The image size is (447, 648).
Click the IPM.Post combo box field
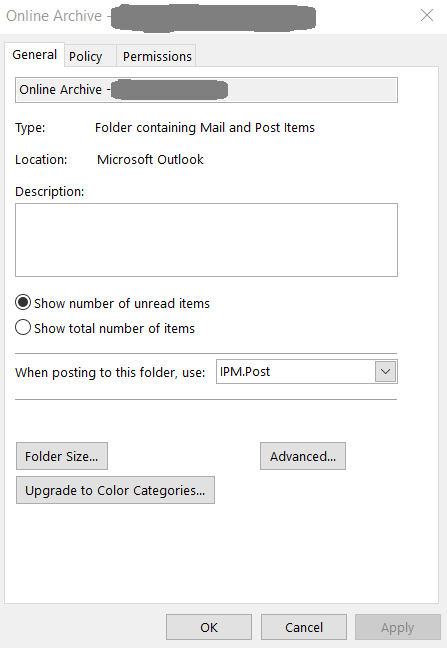(307, 372)
